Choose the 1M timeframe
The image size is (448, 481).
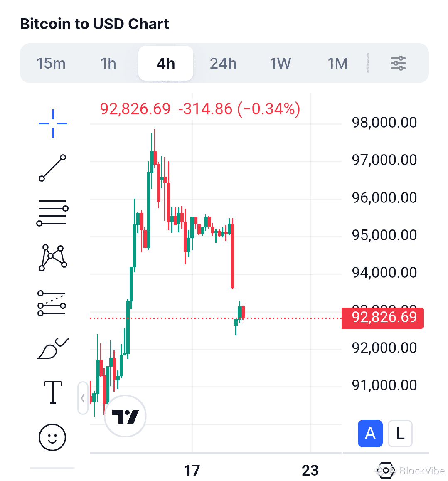pos(337,64)
